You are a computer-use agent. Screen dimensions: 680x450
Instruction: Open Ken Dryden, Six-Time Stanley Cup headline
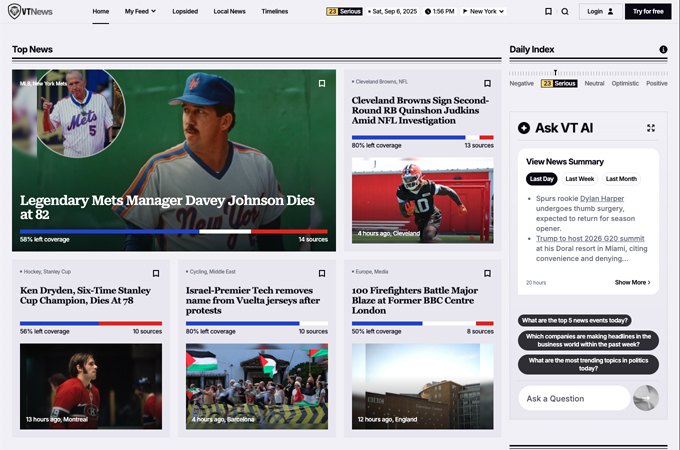coord(85,295)
